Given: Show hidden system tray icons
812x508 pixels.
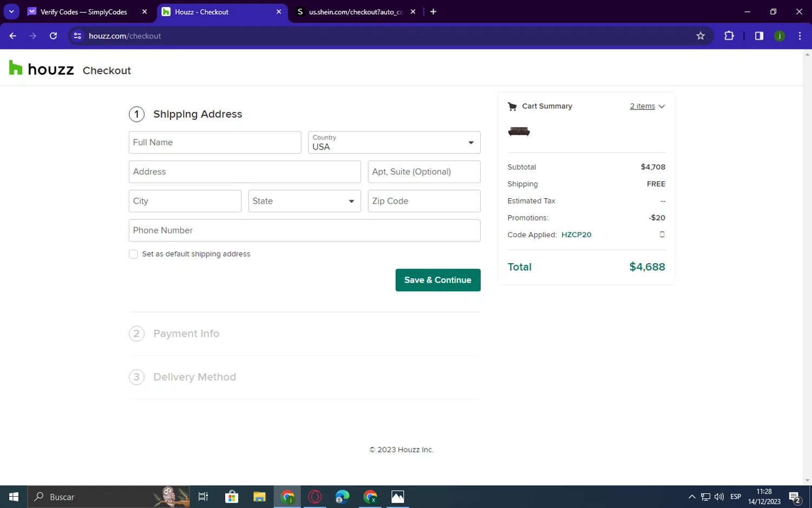Looking at the screenshot, I should (x=692, y=497).
